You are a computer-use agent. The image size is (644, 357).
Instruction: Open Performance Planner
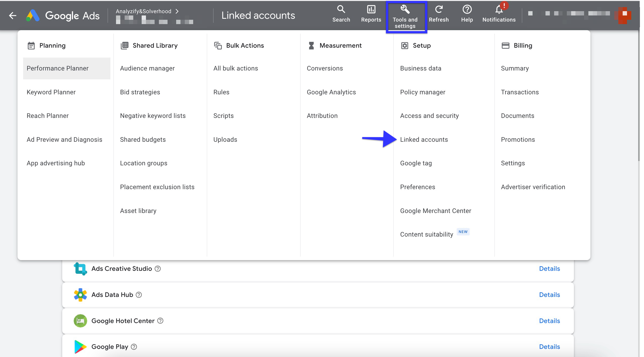[x=67, y=68]
